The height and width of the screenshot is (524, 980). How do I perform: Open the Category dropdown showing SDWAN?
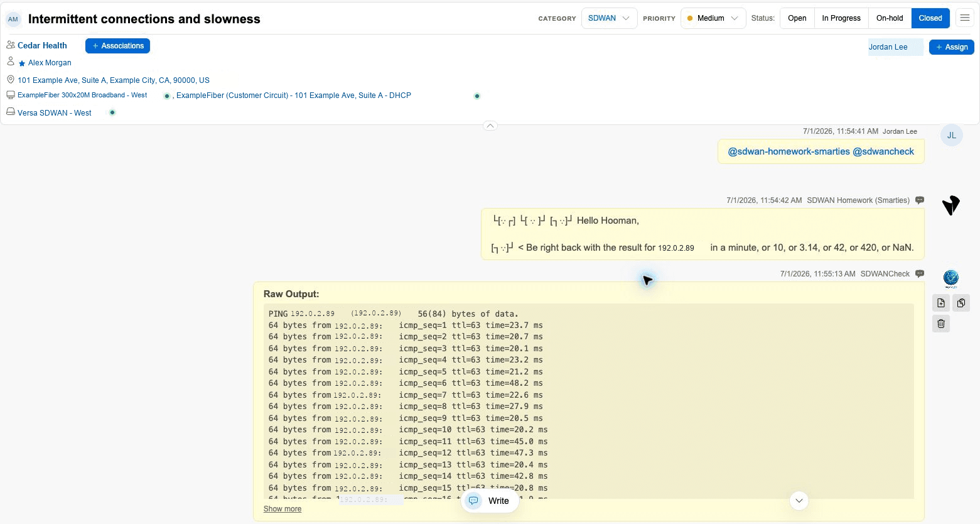coord(609,18)
